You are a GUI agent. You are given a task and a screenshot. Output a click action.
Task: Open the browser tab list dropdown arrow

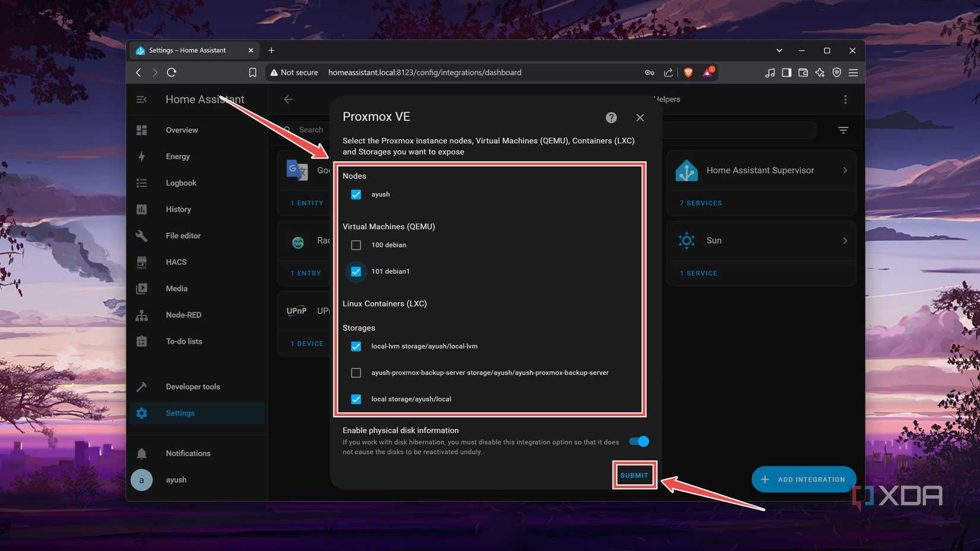(779, 50)
